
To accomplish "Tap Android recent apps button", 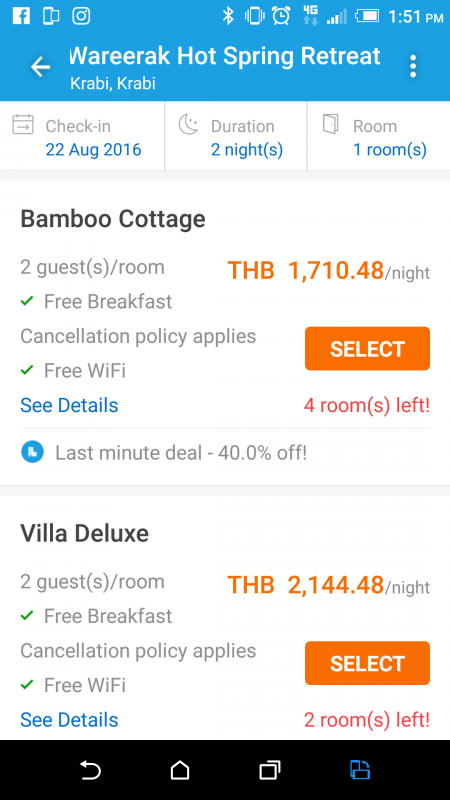I will (270, 770).
